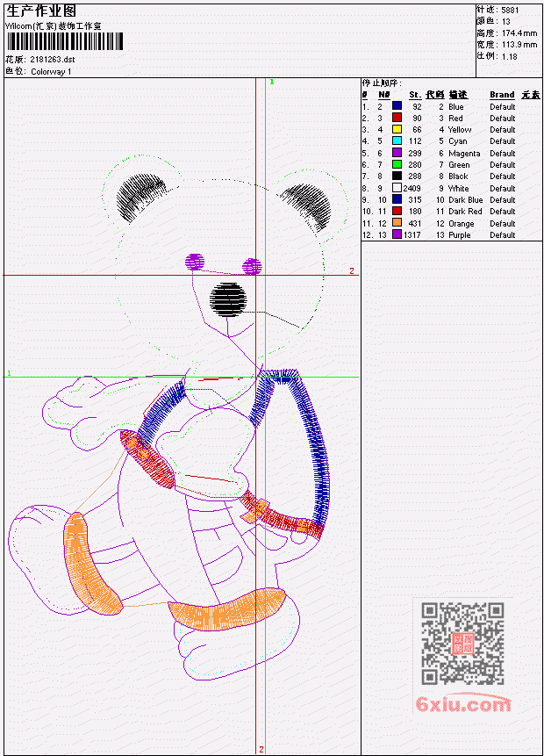
Task: Click Default brand in the Cyan row
Action: click(x=502, y=140)
